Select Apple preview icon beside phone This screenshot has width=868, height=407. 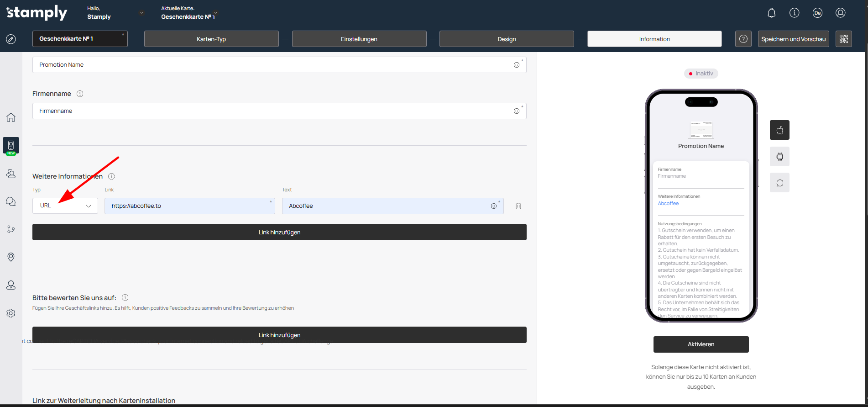[779, 130]
